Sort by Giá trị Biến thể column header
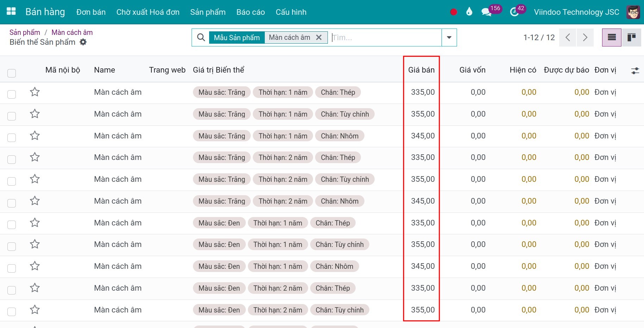Viewport: 644px width, 328px height. pyautogui.click(x=219, y=70)
